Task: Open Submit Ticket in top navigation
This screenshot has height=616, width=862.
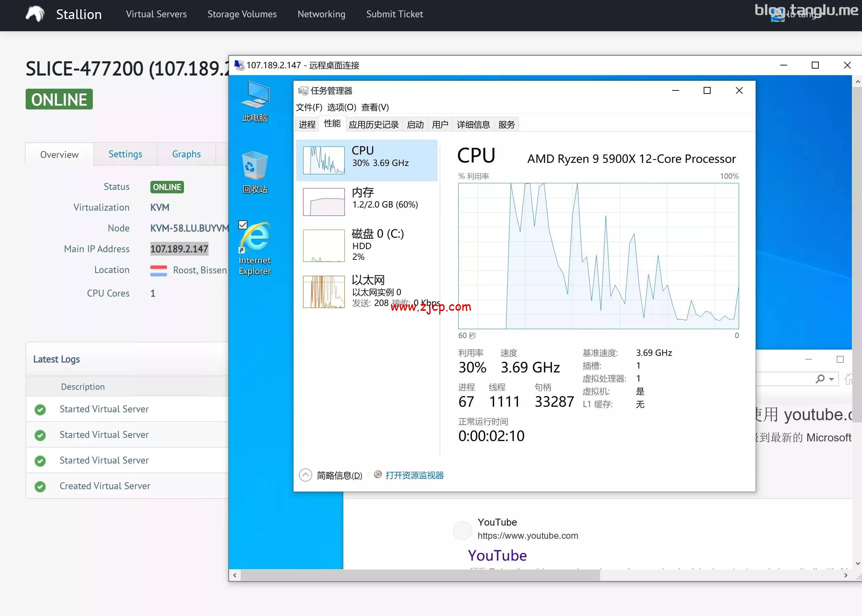Action: (x=394, y=14)
